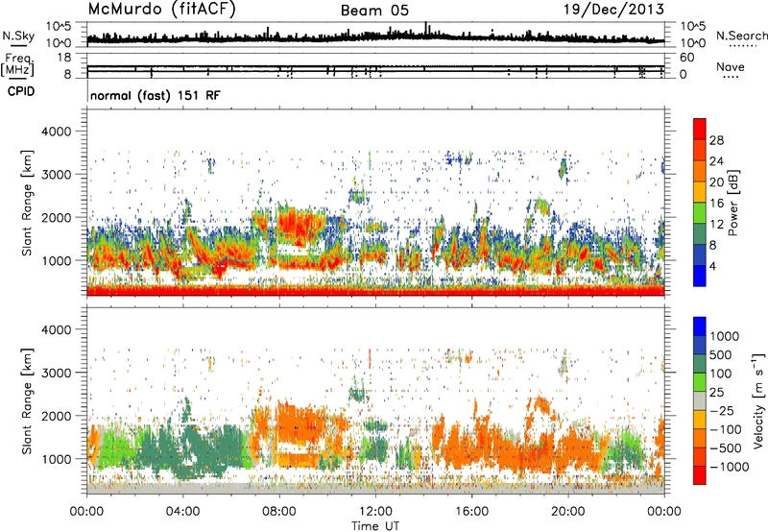Click the "12:00" time tick label

click(x=375, y=512)
